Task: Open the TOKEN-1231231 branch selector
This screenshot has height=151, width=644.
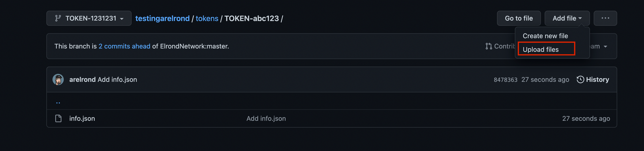Action: tap(89, 18)
